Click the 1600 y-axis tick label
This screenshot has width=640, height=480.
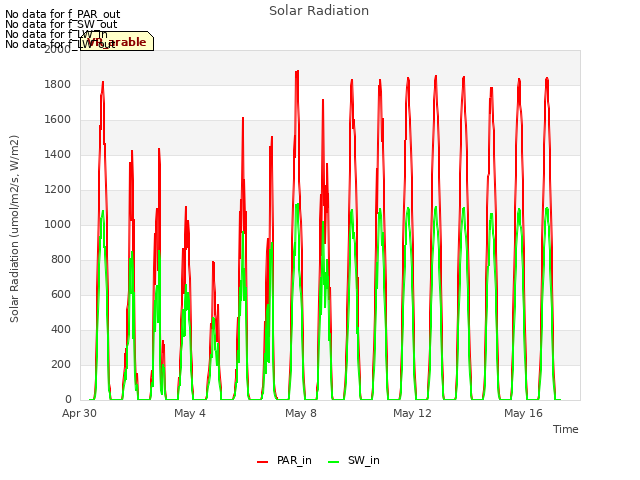coord(58,120)
